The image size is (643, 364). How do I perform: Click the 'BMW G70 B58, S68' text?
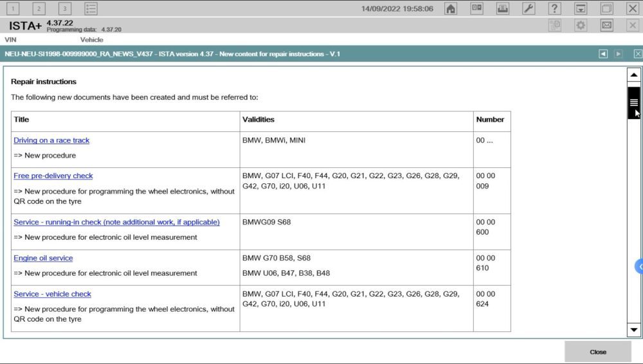276,258
